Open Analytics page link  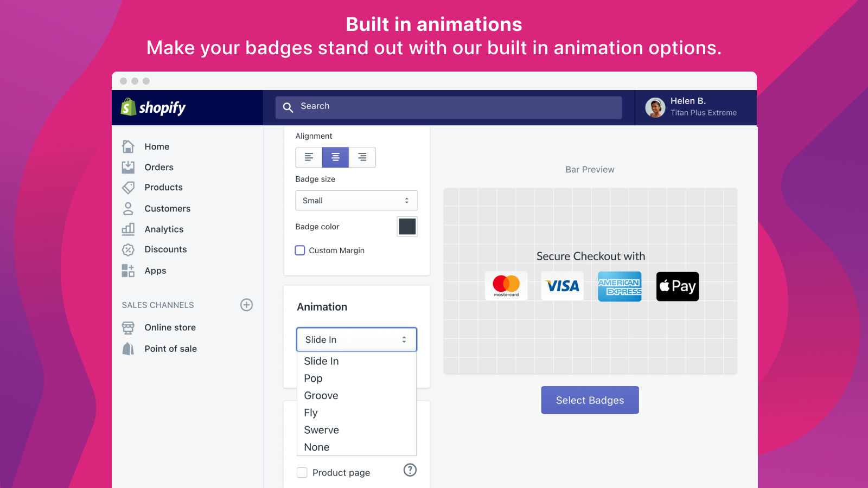click(164, 229)
